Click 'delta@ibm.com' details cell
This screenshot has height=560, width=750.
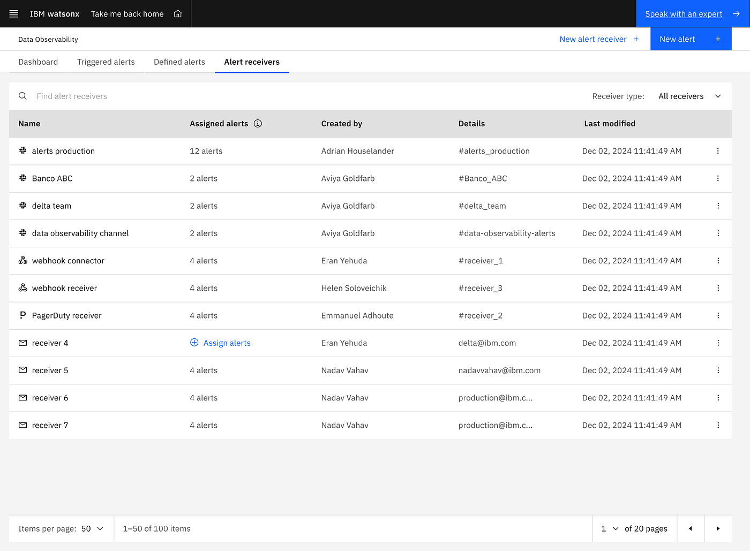click(487, 343)
